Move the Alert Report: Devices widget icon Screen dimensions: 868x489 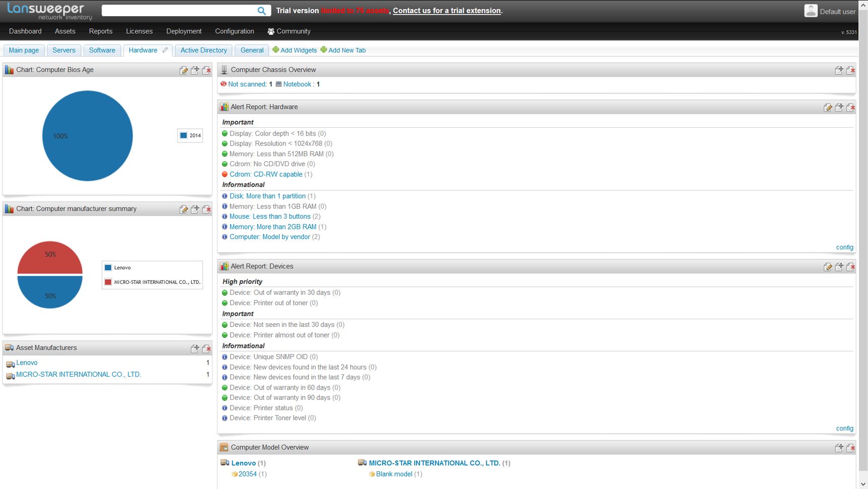pos(839,267)
